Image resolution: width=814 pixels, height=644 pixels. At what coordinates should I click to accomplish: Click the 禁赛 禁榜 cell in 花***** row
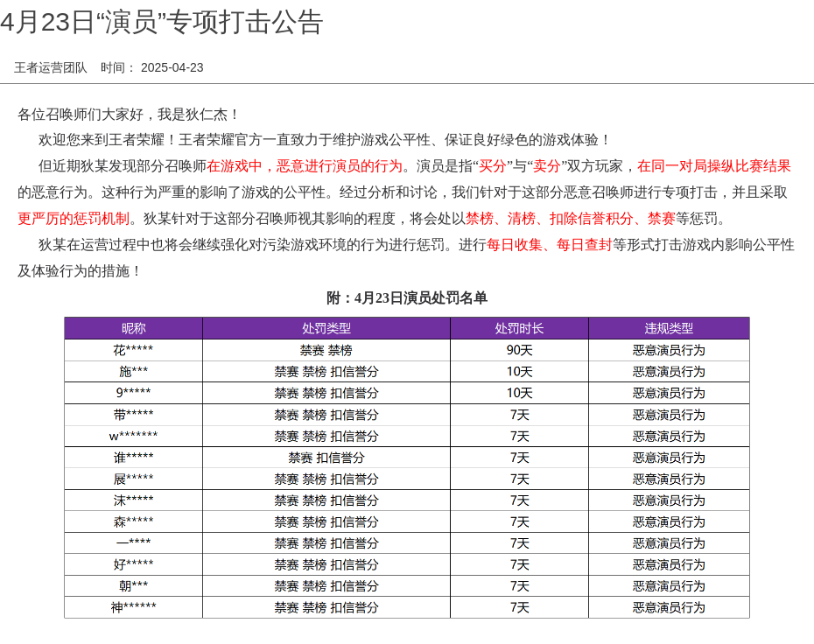pyautogui.click(x=326, y=350)
